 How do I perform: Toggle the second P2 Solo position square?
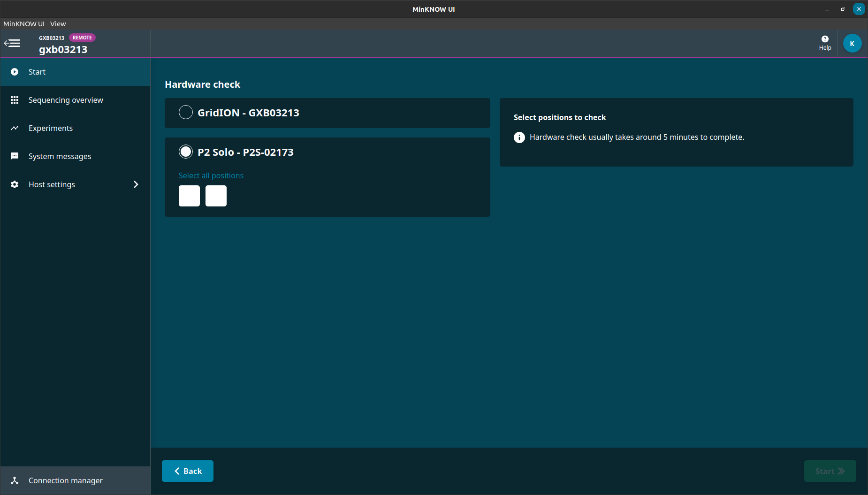point(216,196)
